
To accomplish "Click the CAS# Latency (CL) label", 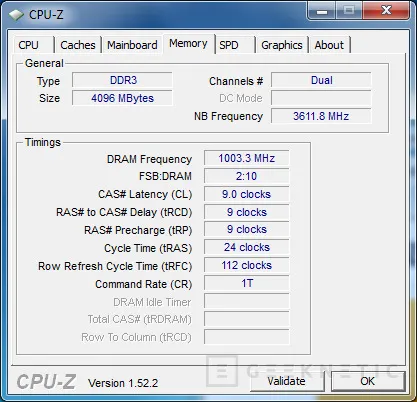I will (145, 194).
